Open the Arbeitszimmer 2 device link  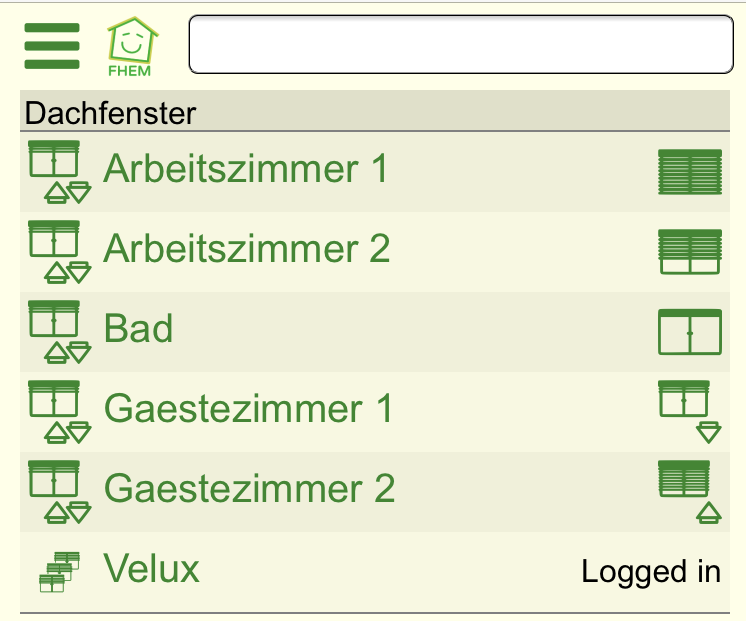click(x=246, y=248)
